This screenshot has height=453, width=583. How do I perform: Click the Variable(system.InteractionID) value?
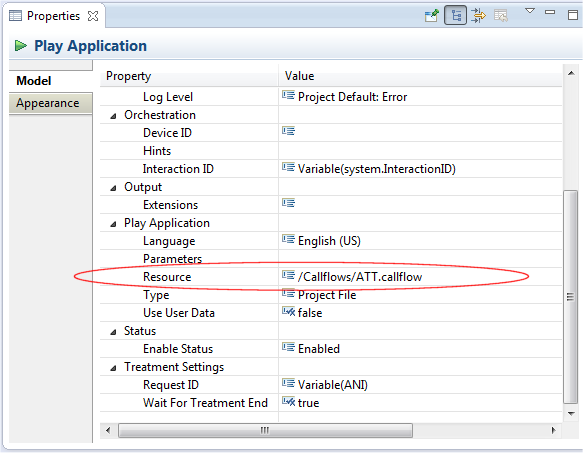click(377, 169)
